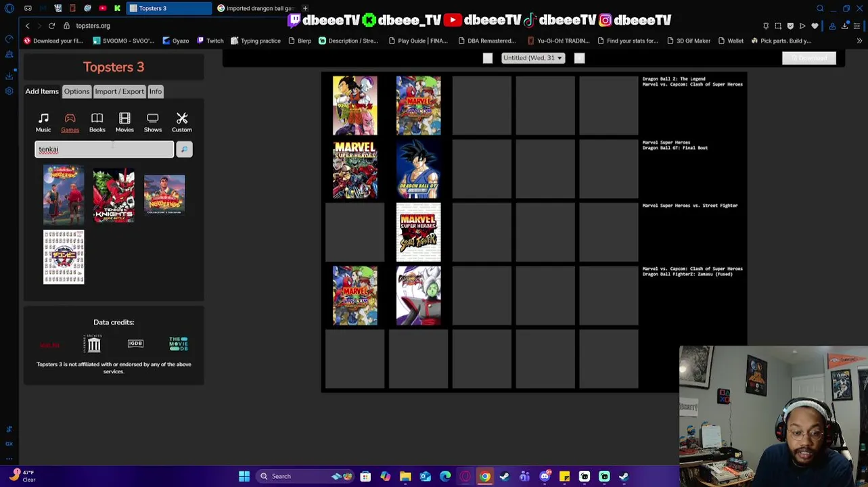Select Marvel Super Heroes cover in chart
The height and width of the screenshot is (487, 868).
pos(355,169)
